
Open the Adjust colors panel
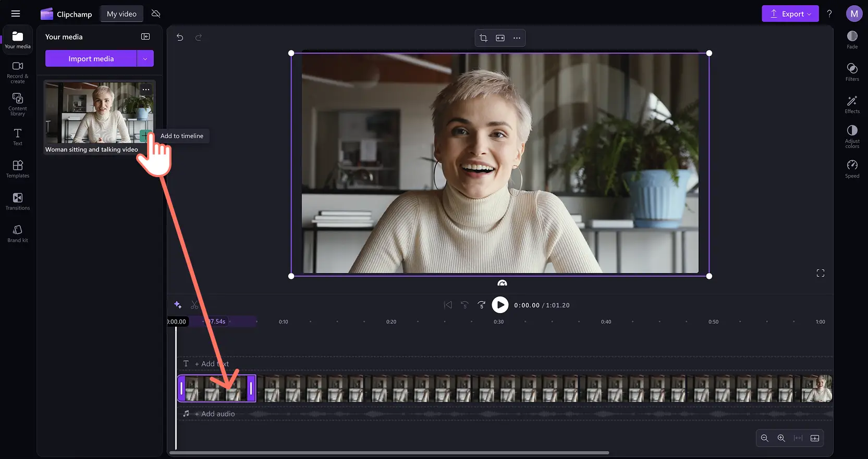(x=852, y=137)
